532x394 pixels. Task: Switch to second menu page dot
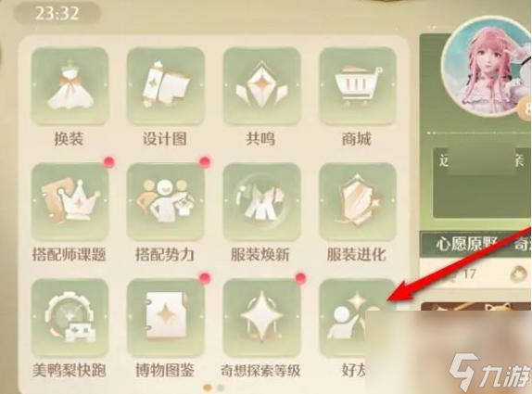[x=221, y=388]
